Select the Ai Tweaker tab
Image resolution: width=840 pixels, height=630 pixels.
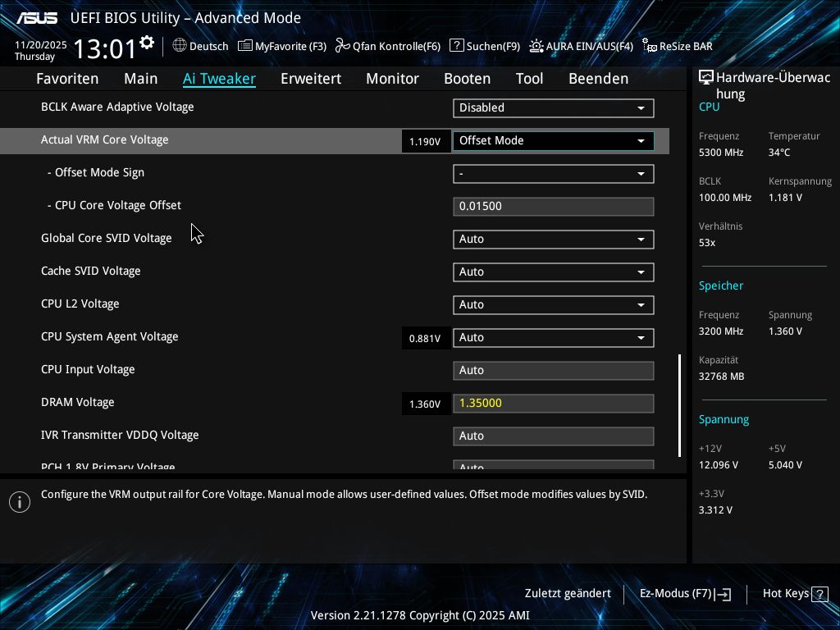point(219,79)
